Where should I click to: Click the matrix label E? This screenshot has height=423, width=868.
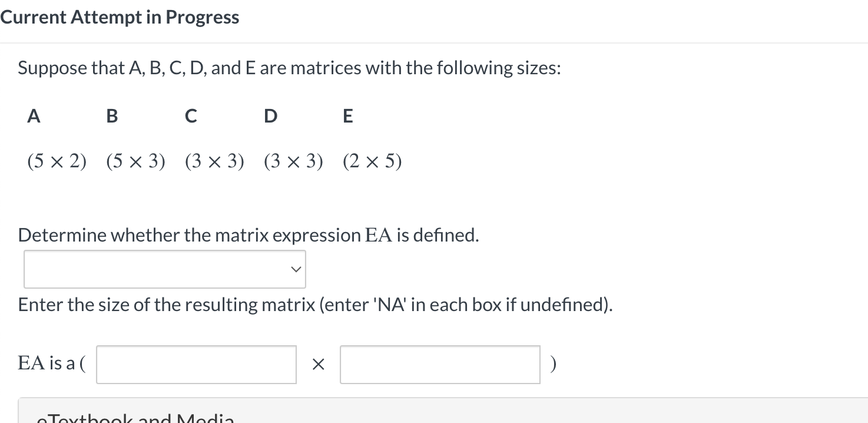click(x=347, y=116)
